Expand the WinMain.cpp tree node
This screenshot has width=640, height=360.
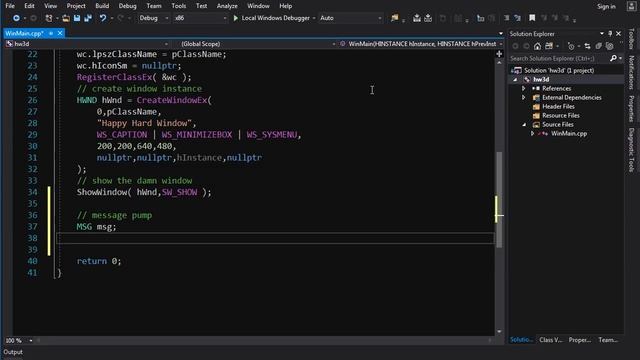[532, 133]
